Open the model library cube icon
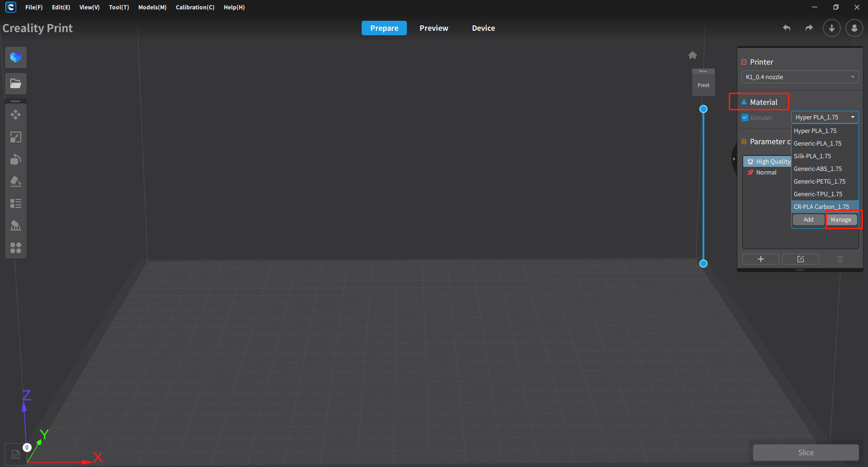This screenshot has width=868, height=467. 16,57
